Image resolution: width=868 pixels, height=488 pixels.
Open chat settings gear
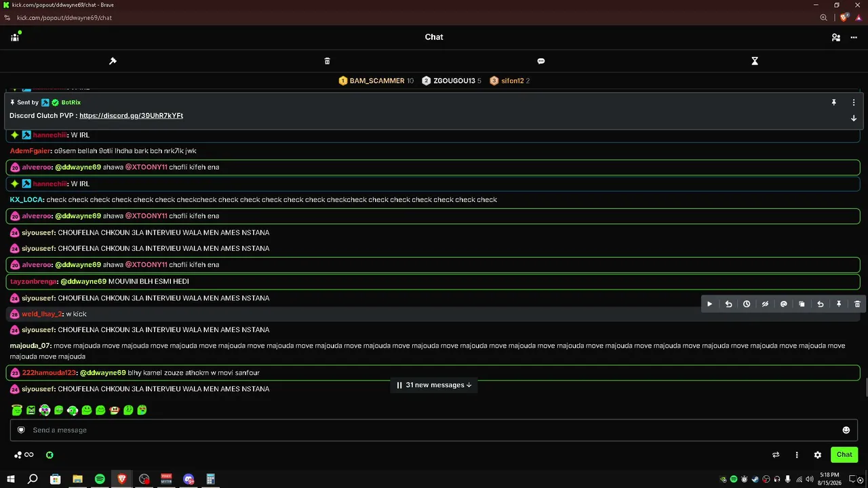818,455
